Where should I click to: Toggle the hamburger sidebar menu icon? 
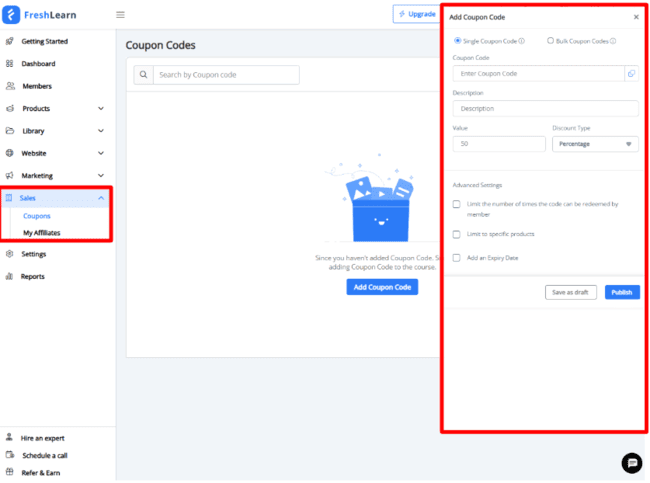tap(120, 15)
